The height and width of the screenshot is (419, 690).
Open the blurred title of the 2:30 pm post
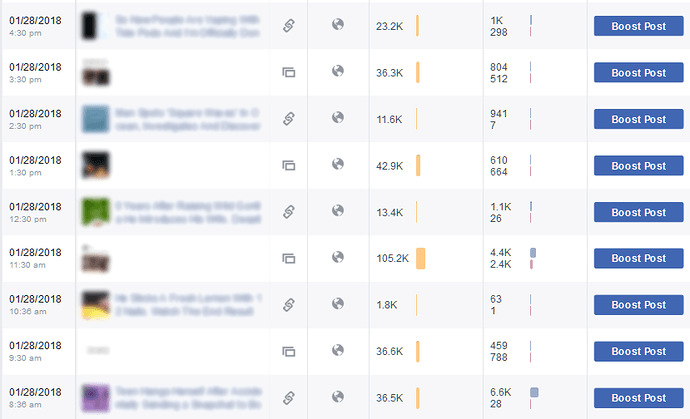(x=187, y=119)
